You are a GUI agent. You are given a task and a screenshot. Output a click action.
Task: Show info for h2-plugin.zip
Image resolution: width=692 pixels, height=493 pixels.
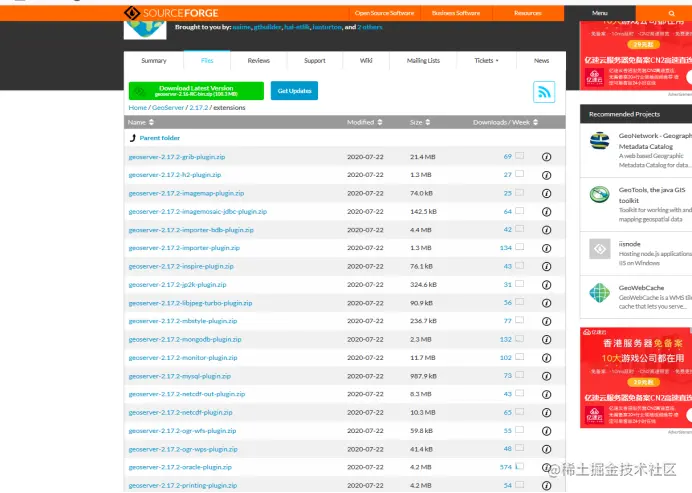(x=546, y=175)
